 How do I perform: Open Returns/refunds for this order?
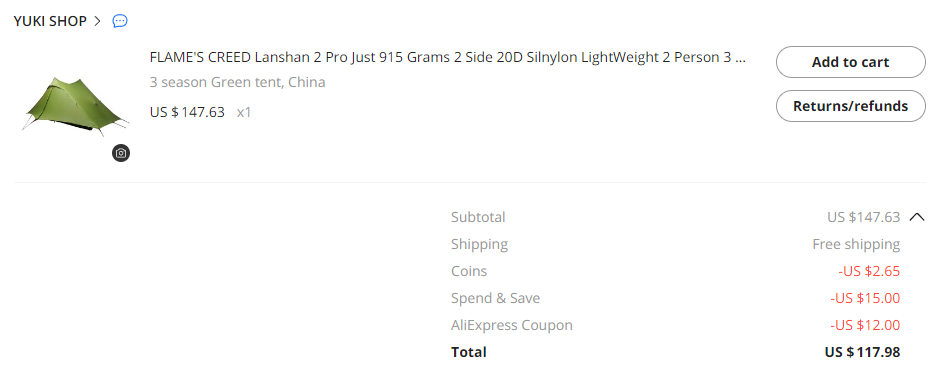pos(850,106)
